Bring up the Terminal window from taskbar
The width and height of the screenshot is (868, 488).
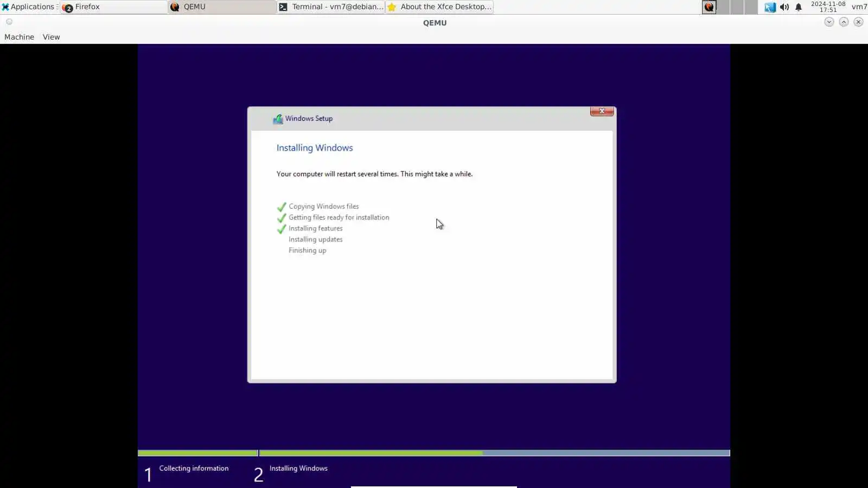[331, 7]
